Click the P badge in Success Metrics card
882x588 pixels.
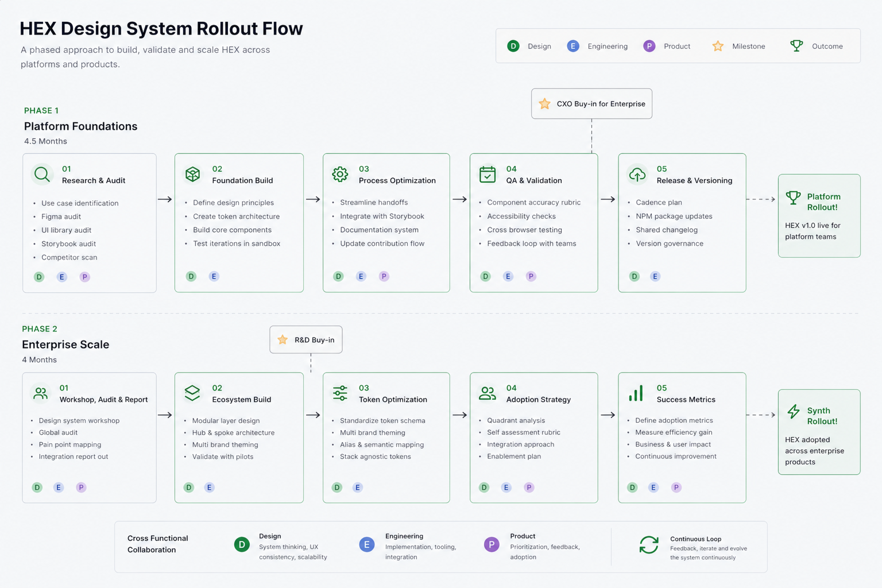coord(676,488)
